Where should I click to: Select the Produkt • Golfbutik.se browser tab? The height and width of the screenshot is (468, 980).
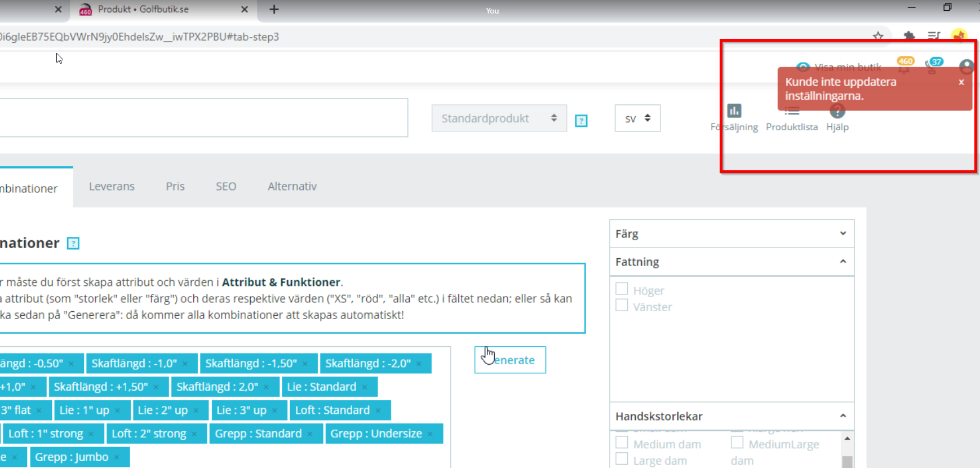pyautogui.click(x=163, y=10)
